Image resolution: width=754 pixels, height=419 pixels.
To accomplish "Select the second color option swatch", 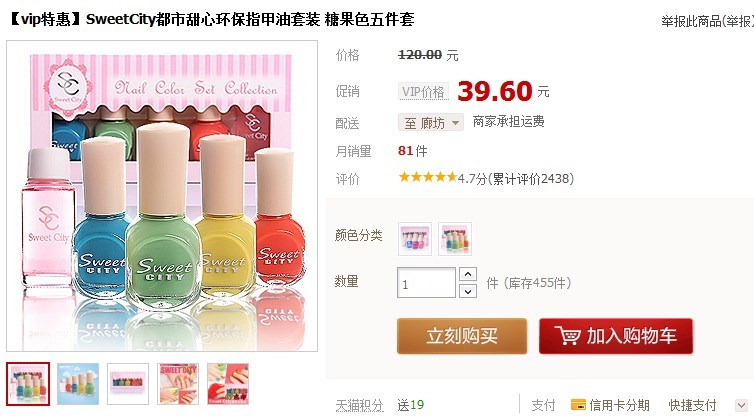I will pyautogui.click(x=455, y=239).
